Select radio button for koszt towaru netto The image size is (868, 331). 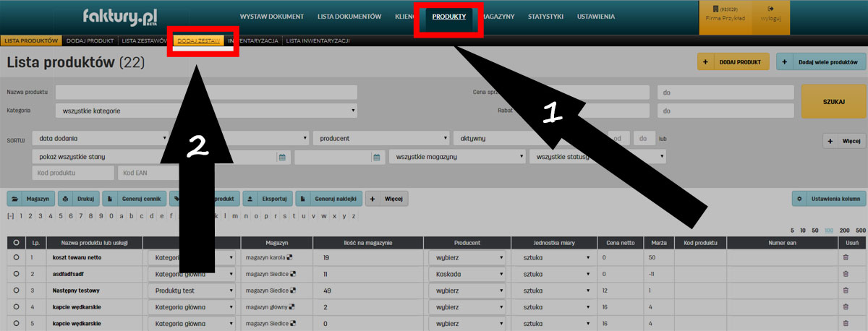(16, 257)
